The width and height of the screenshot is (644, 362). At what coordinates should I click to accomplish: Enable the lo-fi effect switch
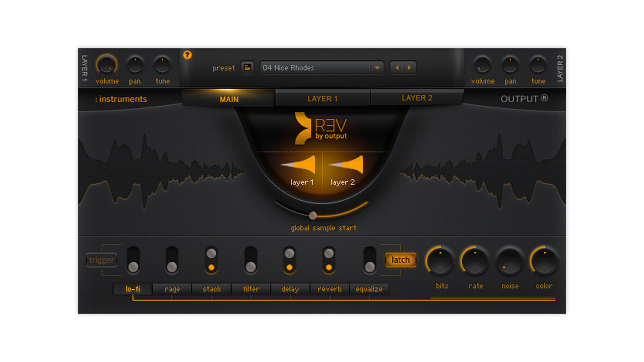pos(133,260)
